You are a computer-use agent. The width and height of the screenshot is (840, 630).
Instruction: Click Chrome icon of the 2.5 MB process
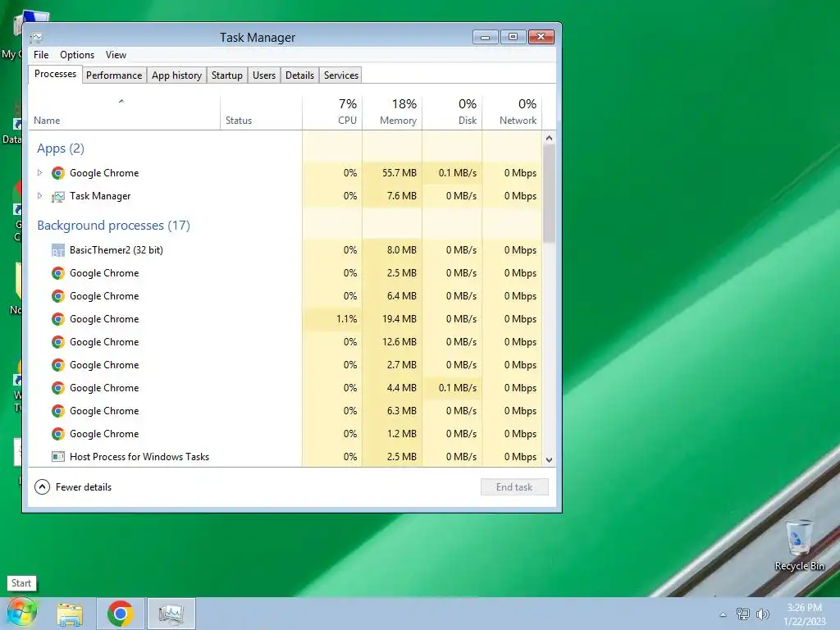58,273
